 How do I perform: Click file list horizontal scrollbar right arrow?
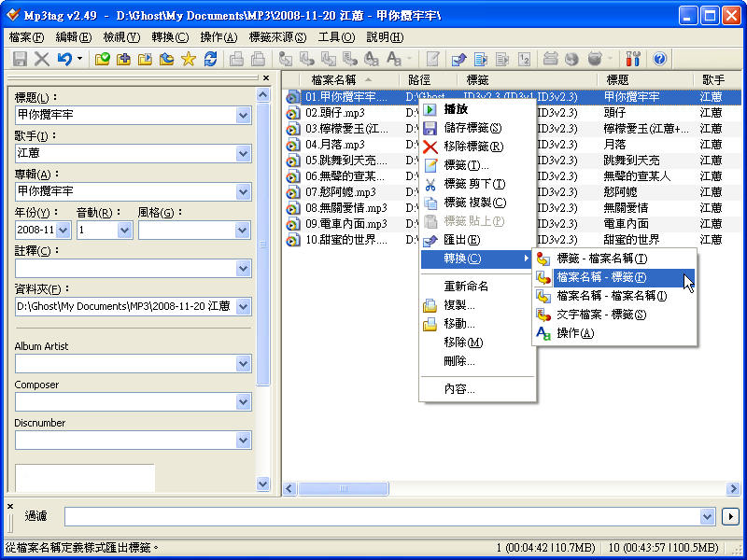[x=733, y=488]
